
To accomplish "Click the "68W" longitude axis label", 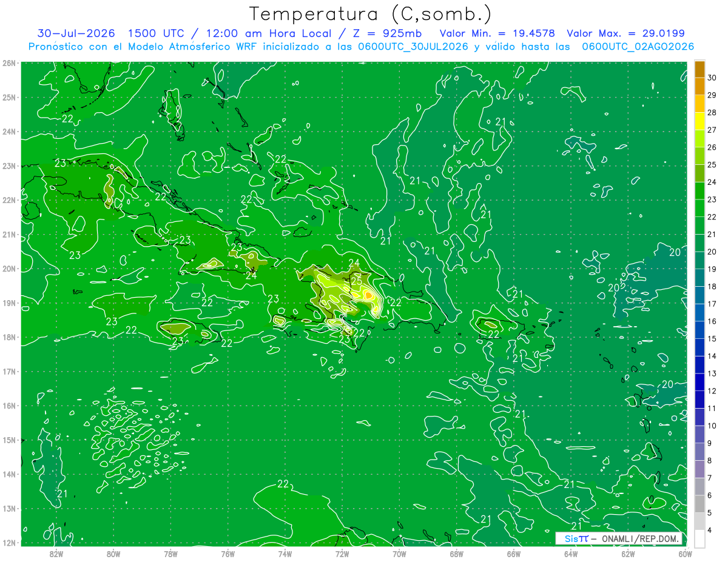I will tap(457, 554).
